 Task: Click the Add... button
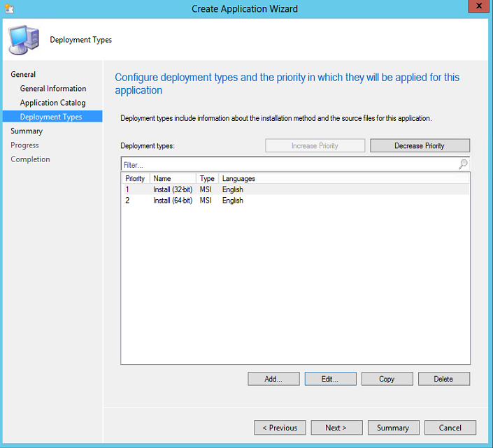(273, 379)
